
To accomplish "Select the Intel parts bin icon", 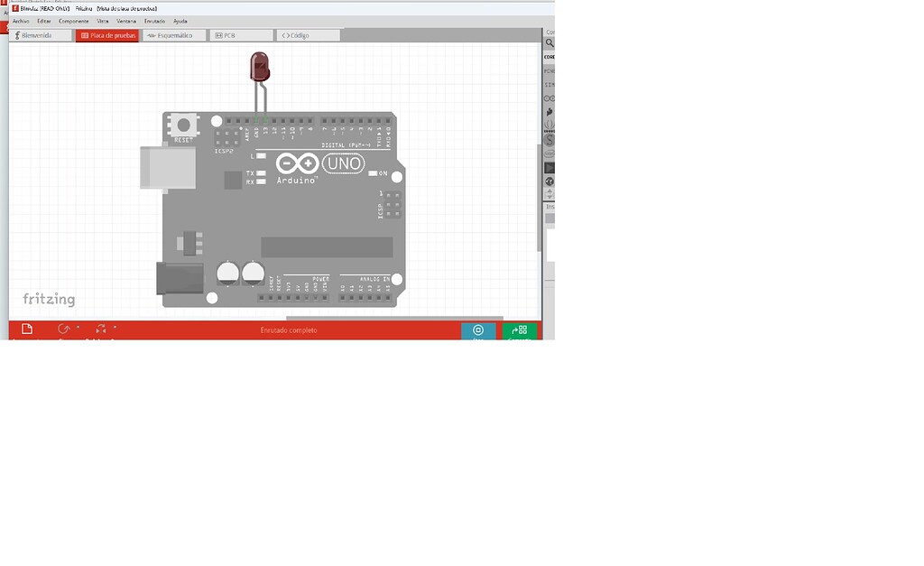I will 550,153.
